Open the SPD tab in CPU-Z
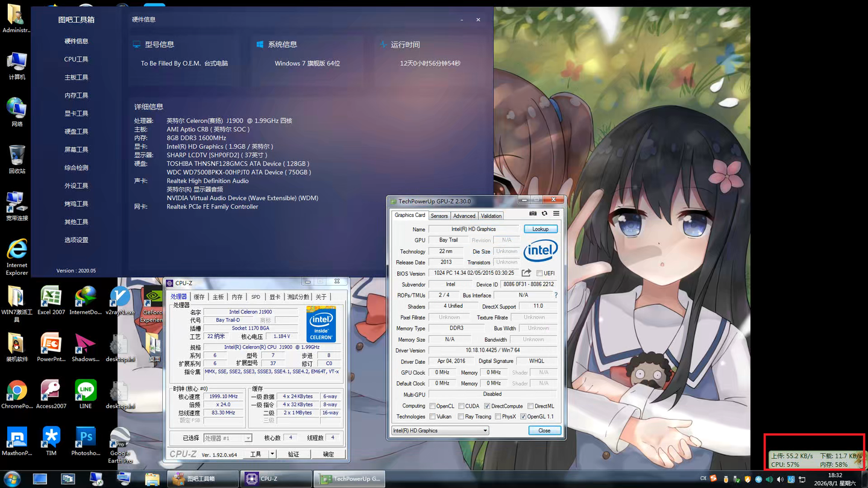Viewport: 868px width, 488px height. pos(256,297)
